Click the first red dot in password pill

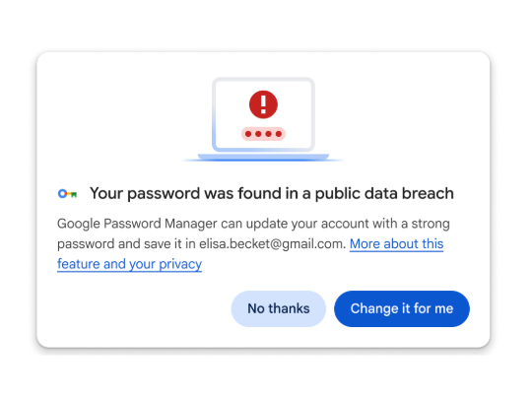click(x=248, y=134)
